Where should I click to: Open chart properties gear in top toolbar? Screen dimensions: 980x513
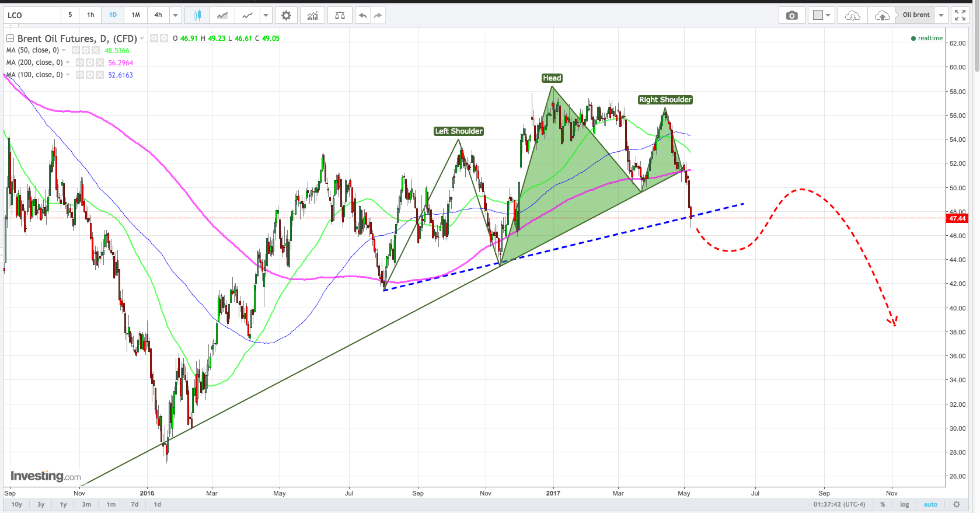(286, 15)
